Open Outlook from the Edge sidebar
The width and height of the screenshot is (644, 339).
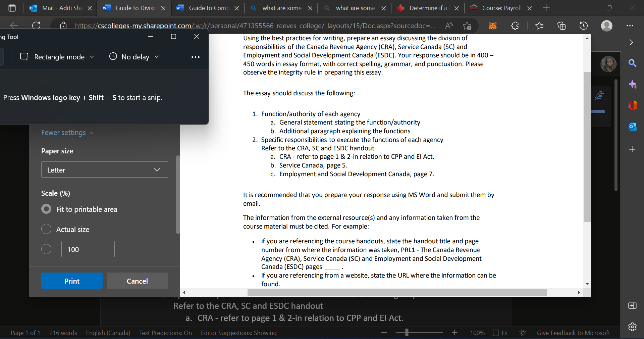pos(633,127)
